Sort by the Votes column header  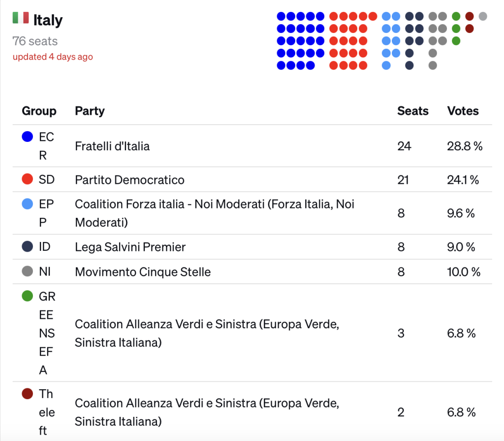click(x=463, y=111)
